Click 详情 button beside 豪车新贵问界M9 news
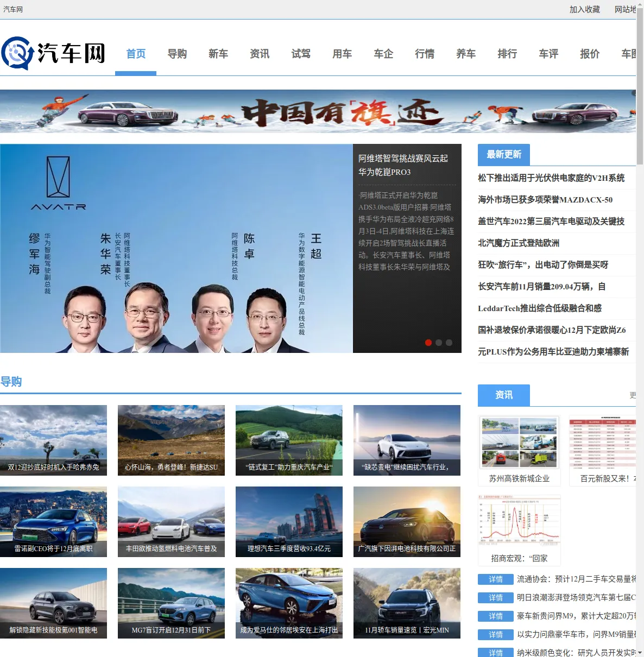The width and height of the screenshot is (644, 657). click(x=496, y=616)
